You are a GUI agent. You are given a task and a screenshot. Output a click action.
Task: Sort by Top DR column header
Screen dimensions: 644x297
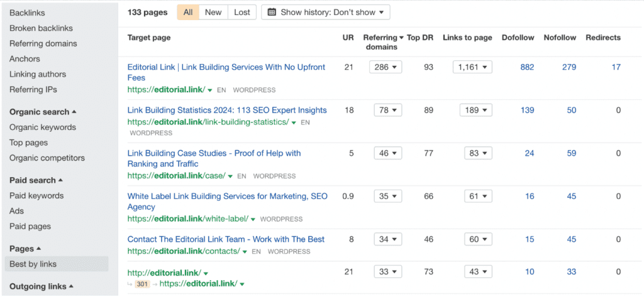point(419,38)
